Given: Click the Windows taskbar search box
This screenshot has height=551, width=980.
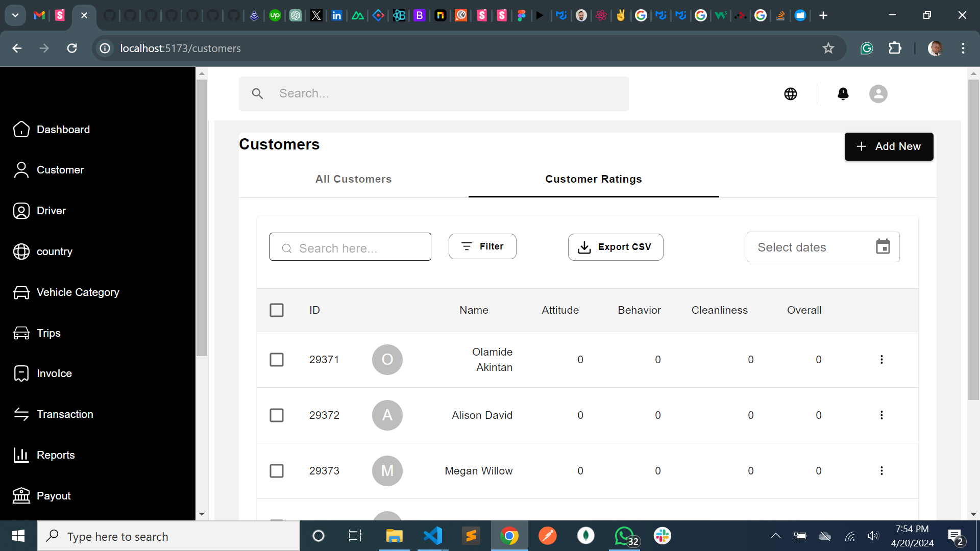Looking at the screenshot, I should coord(168,536).
